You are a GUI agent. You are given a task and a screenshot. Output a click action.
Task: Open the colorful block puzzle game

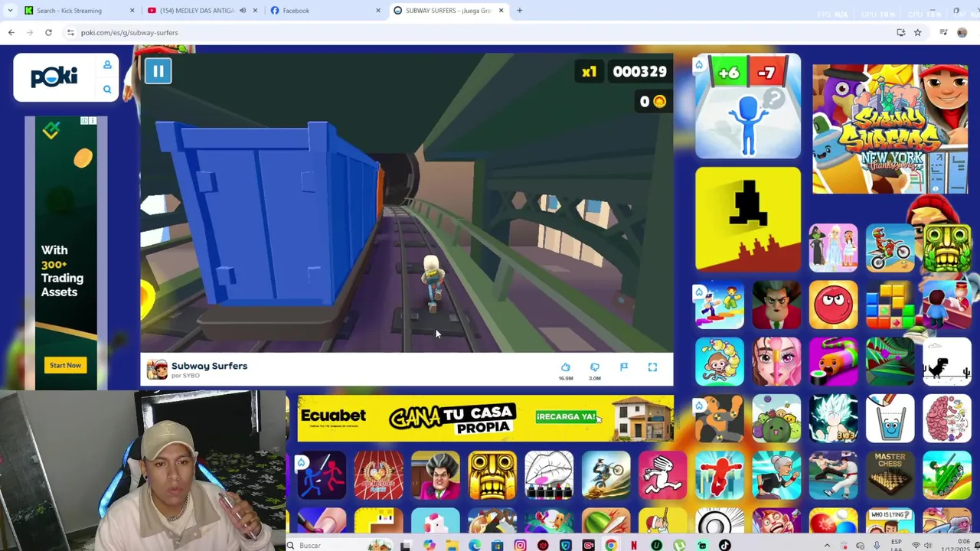(x=890, y=305)
